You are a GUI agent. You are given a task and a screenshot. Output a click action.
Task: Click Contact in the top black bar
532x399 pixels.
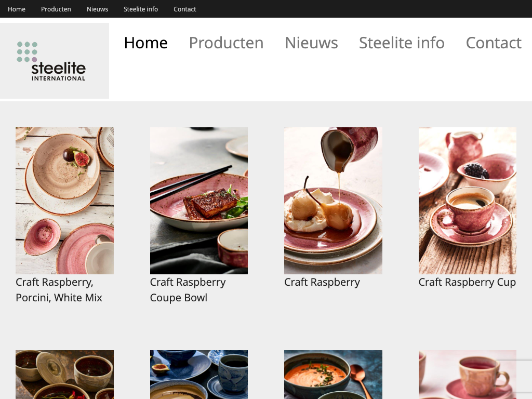pos(185,9)
